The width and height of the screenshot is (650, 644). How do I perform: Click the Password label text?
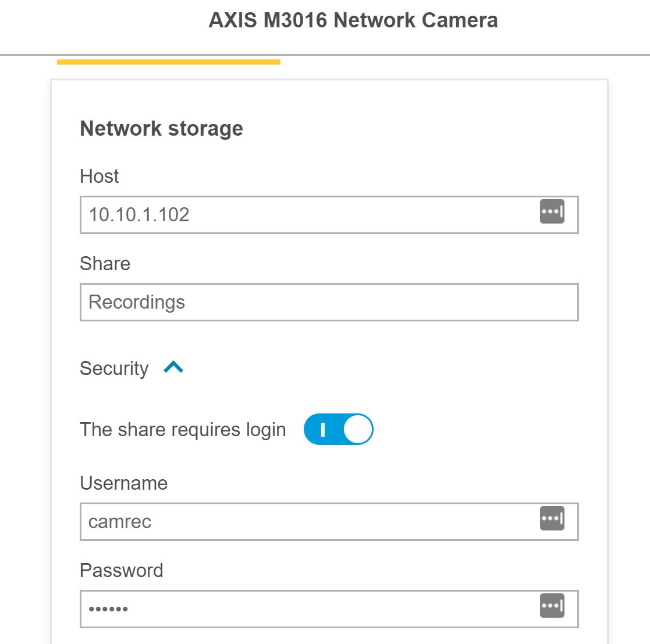(122, 571)
